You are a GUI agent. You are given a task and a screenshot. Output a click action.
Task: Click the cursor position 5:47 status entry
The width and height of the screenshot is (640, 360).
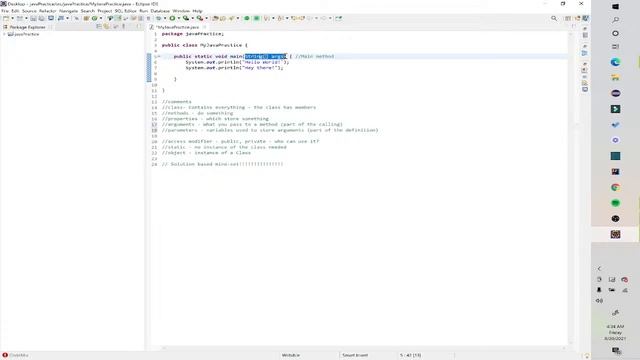(x=410, y=355)
